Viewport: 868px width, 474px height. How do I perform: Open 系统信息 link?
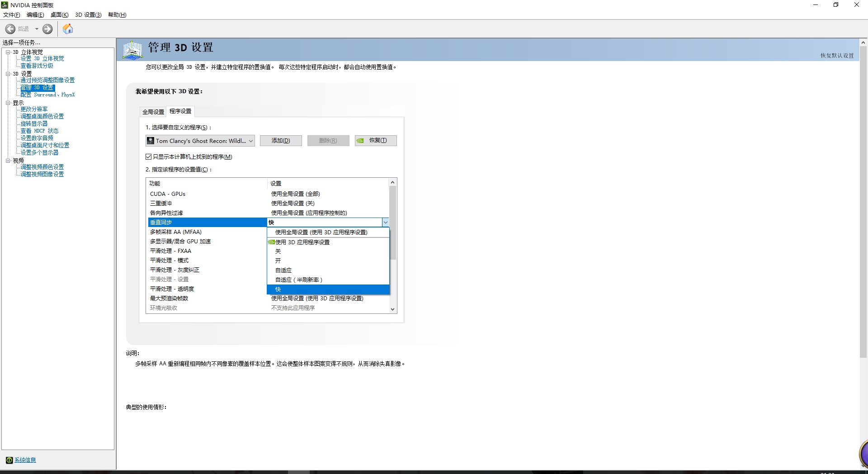tap(25, 460)
